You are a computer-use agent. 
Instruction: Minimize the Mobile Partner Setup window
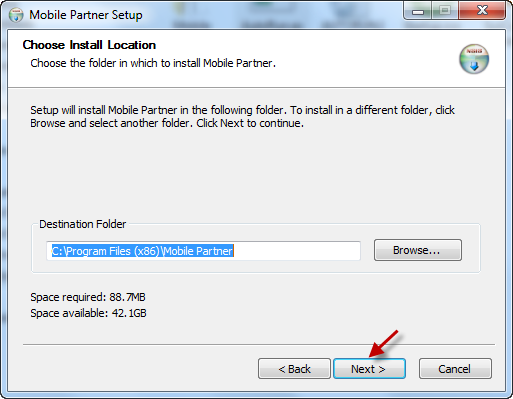click(418, 11)
